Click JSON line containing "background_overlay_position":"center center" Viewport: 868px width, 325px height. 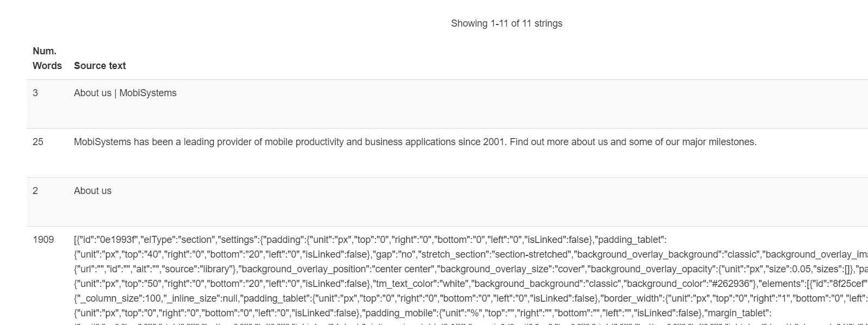pyautogui.click(x=471, y=269)
